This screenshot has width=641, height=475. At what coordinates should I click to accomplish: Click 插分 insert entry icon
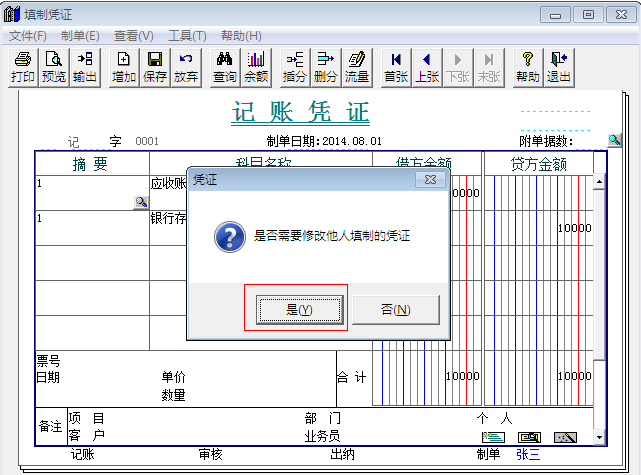click(295, 67)
